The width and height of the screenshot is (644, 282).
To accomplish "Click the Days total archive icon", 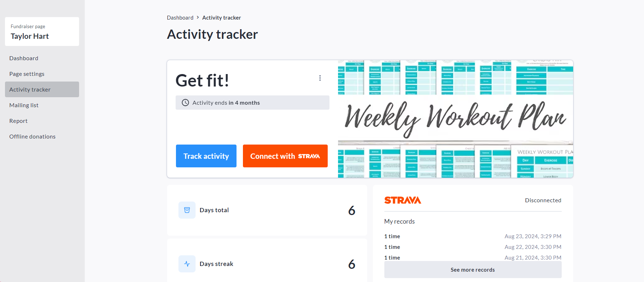I will tap(187, 210).
